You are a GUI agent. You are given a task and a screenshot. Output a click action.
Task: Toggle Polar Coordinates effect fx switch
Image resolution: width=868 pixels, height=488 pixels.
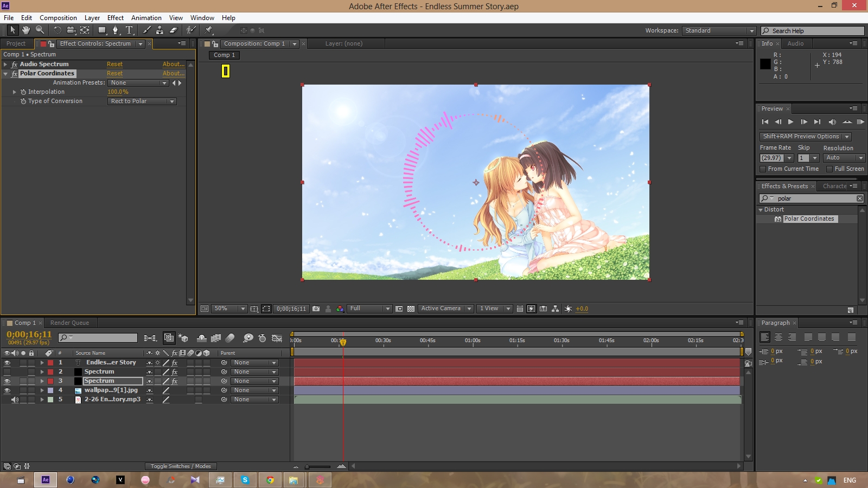pos(15,74)
